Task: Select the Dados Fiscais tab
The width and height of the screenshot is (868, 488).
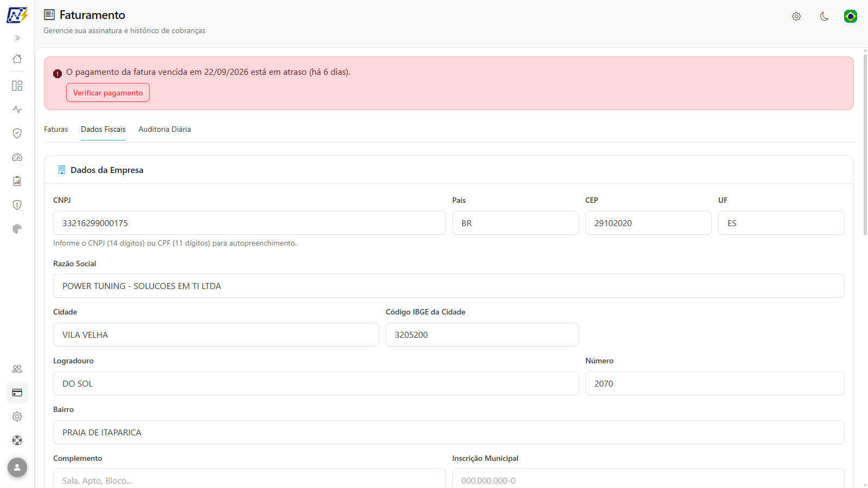Action: [x=103, y=129]
